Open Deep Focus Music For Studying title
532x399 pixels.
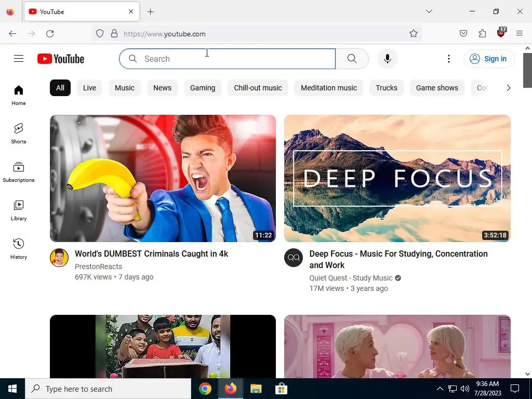tap(398, 259)
